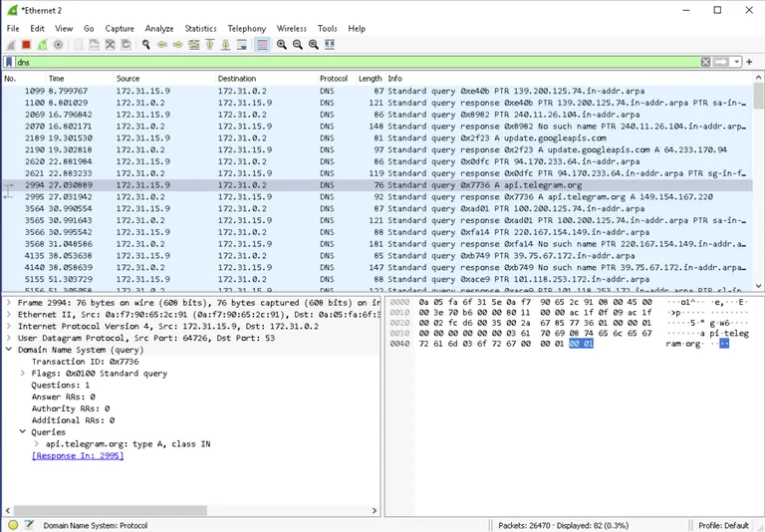Click into the dns display filter field
This screenshot has height=532, width=765.
tap(357, 62)
